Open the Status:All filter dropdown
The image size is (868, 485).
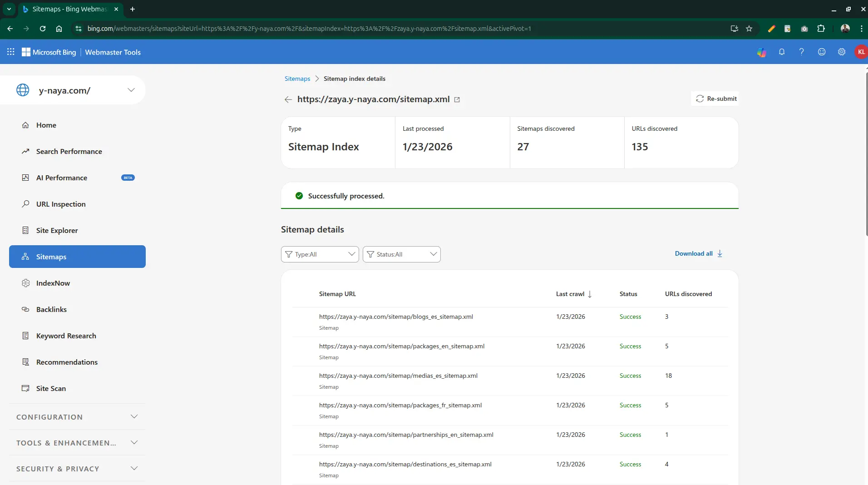(401, 254)
